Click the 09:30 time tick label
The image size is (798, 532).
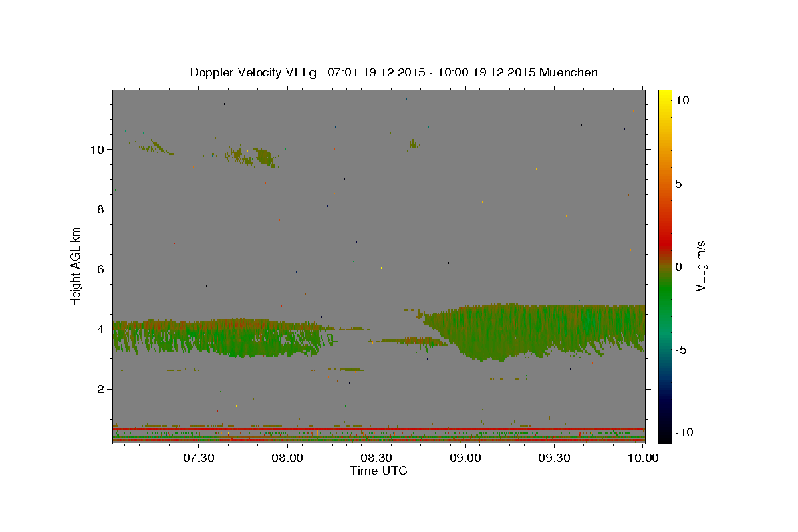pyautogui.click(x=555, y=458)
